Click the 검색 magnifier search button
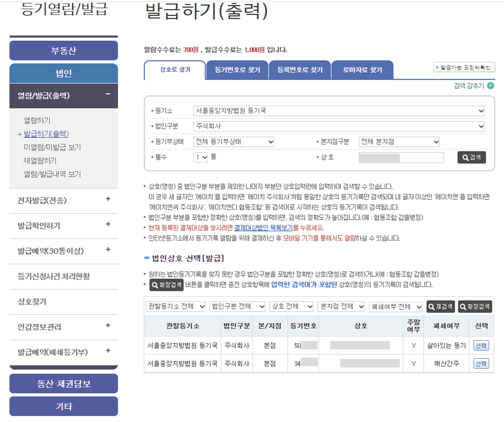The image size is (504, 422). pos(471,157)
